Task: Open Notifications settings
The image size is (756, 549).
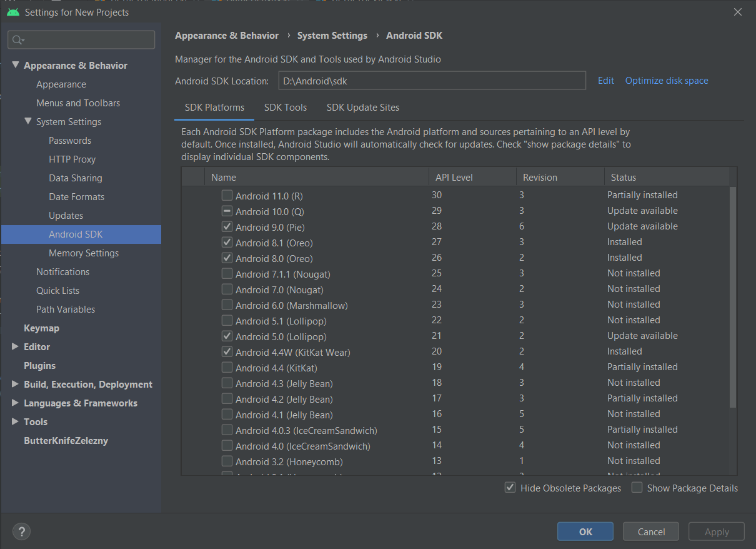Action: click(x=62, y=272)
